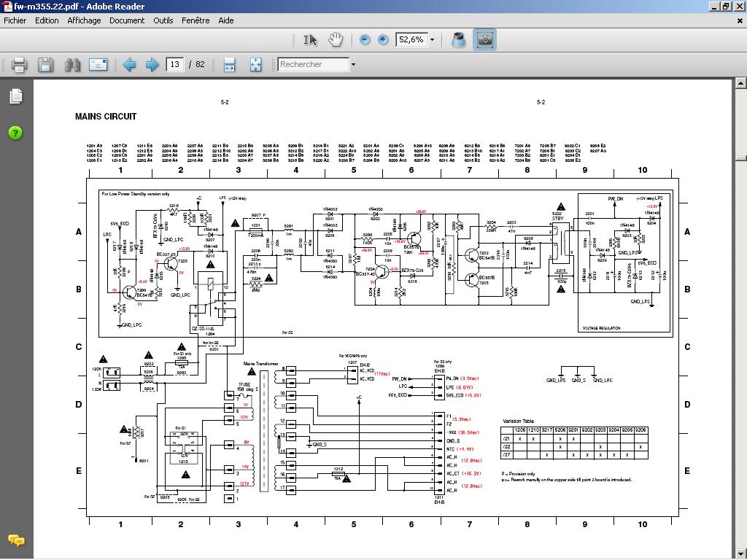Open the Fenêtre menu
Viewport: 747px width, 560px height.
point(196,20)
